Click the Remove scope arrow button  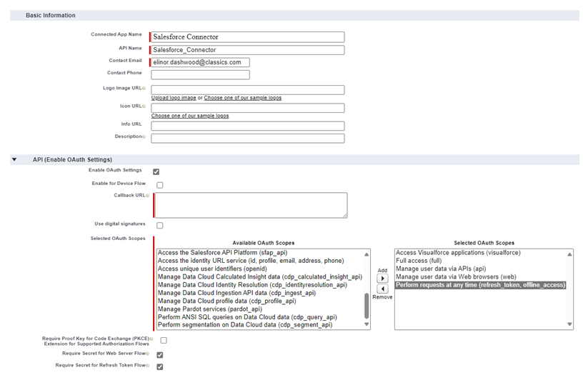382,289
